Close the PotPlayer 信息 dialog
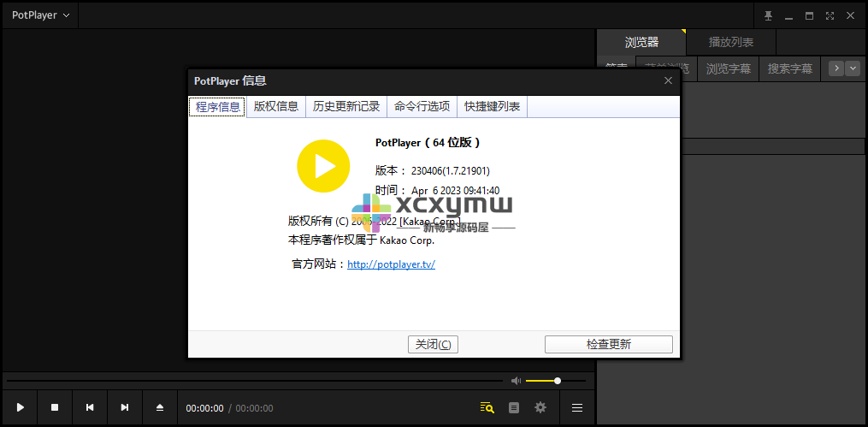Viewport: 868px width, 427px height. tap(668, 80)
